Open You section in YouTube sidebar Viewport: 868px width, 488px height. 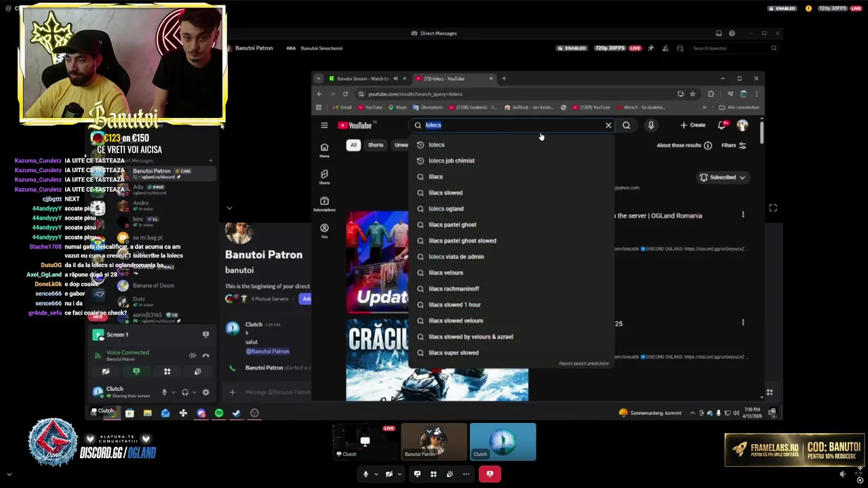click(x=324, y=231)
